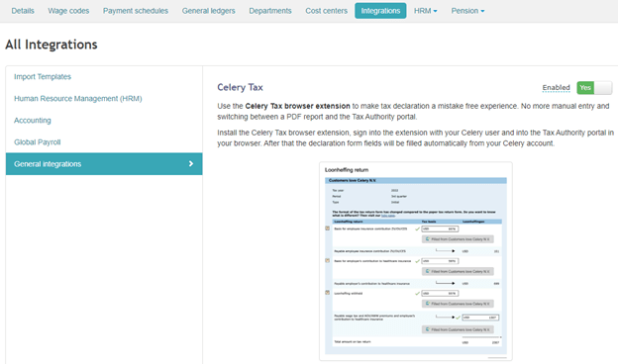Click the Enabled label with dotted underline
This screenshot has width=618, height=364.
pyautogui.click(x=557, y=88)
